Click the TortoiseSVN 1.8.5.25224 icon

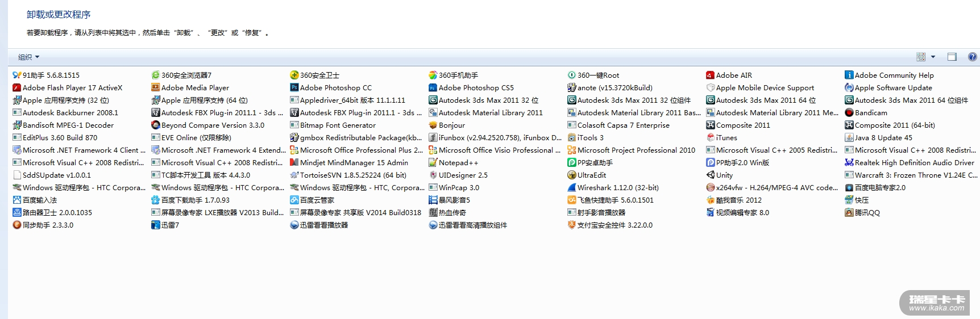coord(294,175)
